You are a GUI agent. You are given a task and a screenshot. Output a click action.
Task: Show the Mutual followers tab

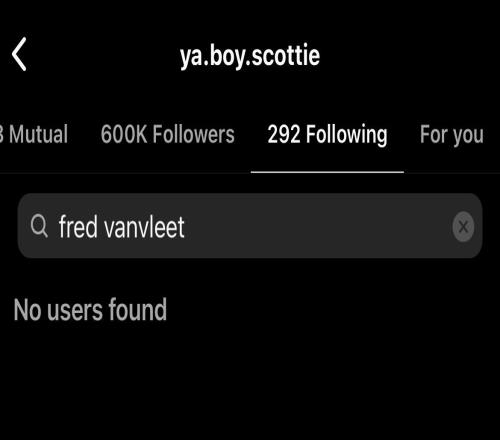[x=34, y=134]
